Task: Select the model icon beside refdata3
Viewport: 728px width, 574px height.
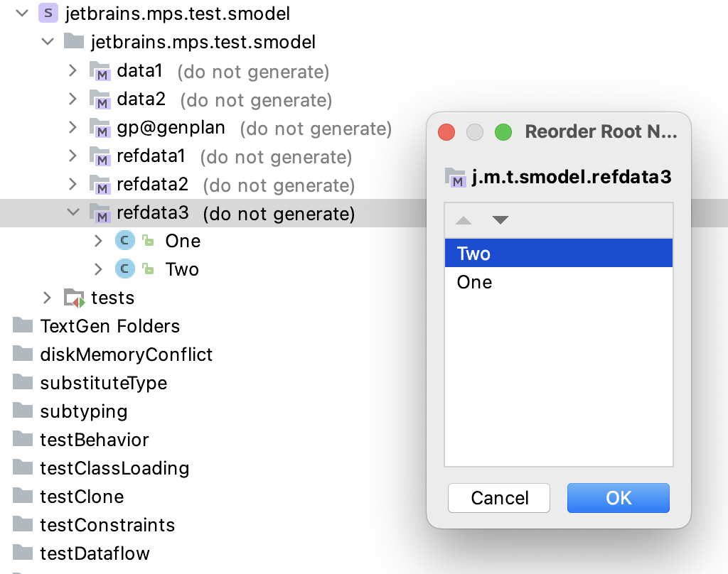Action: pyautogui.click(x=100, y=212)
